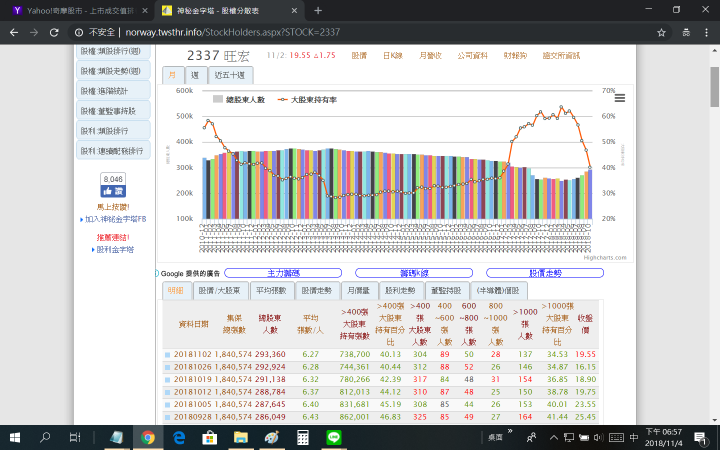Open the 平均張數 table tab

pyautogui.click(x=271, y=290)
